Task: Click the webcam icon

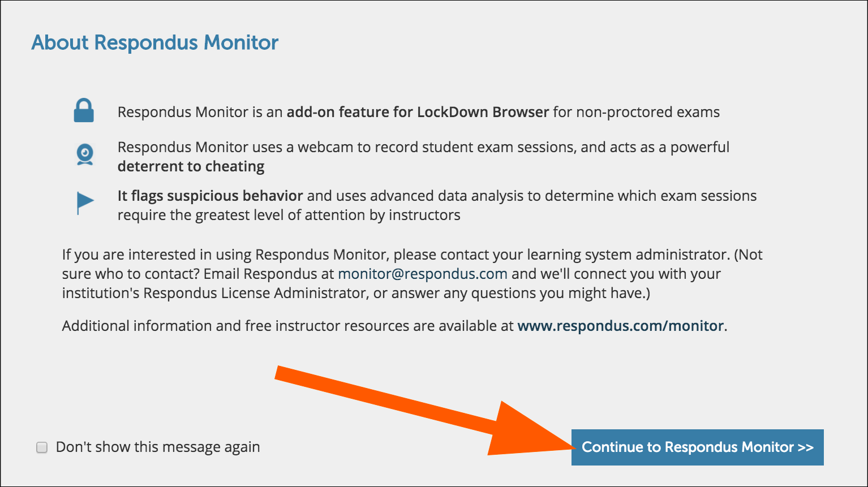Action: click(85, 154)
